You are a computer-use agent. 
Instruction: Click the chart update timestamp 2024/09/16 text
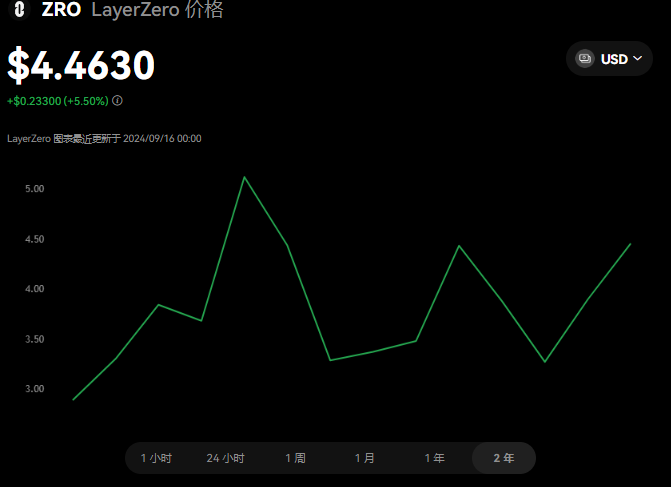click(161, 139)
